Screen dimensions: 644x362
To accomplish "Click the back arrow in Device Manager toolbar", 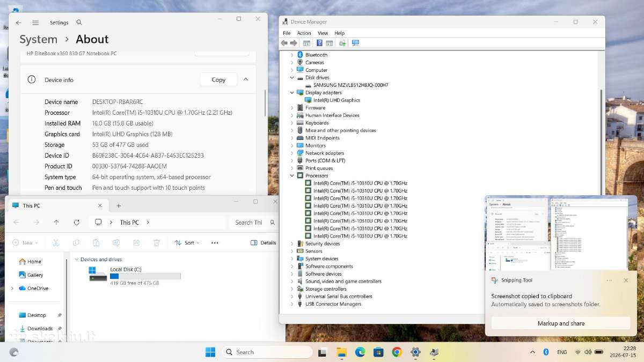I will tap(285, 43).
